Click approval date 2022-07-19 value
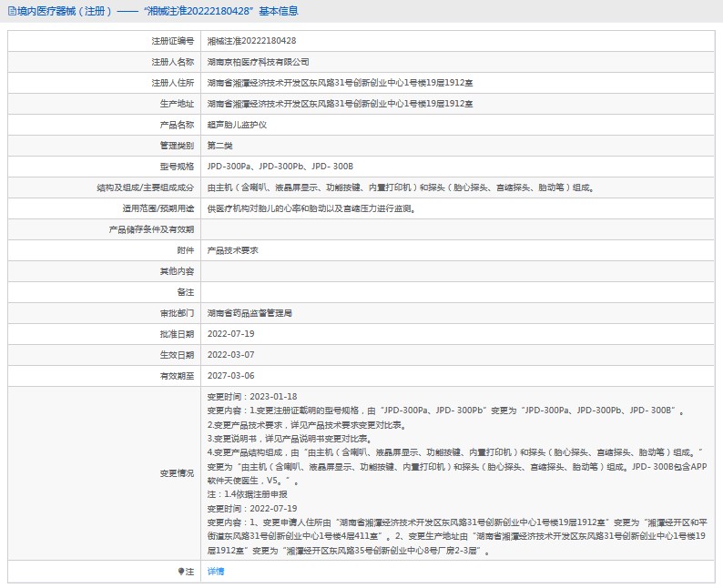Screen dimensions: 723x588 pos(230,334)
